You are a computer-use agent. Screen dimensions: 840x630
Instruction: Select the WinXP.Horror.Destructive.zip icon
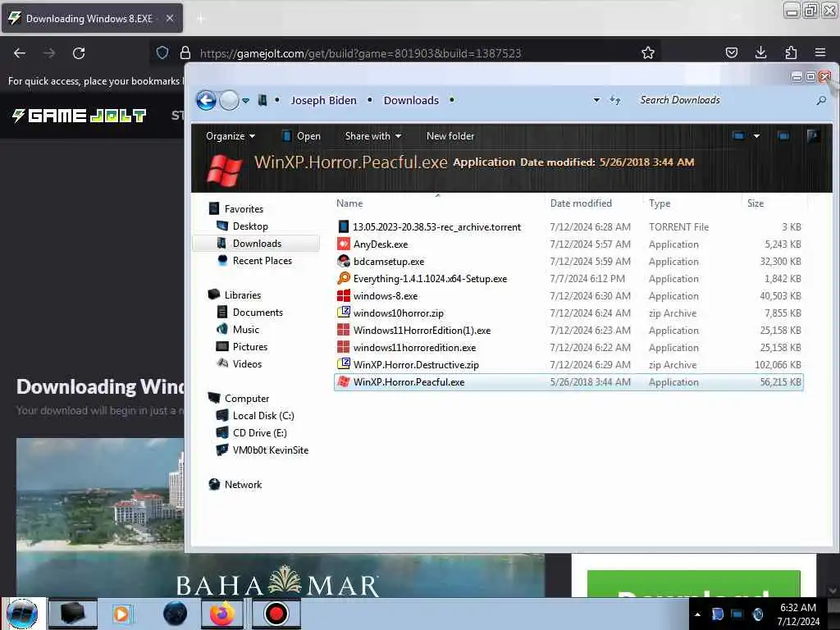point(344,364)
